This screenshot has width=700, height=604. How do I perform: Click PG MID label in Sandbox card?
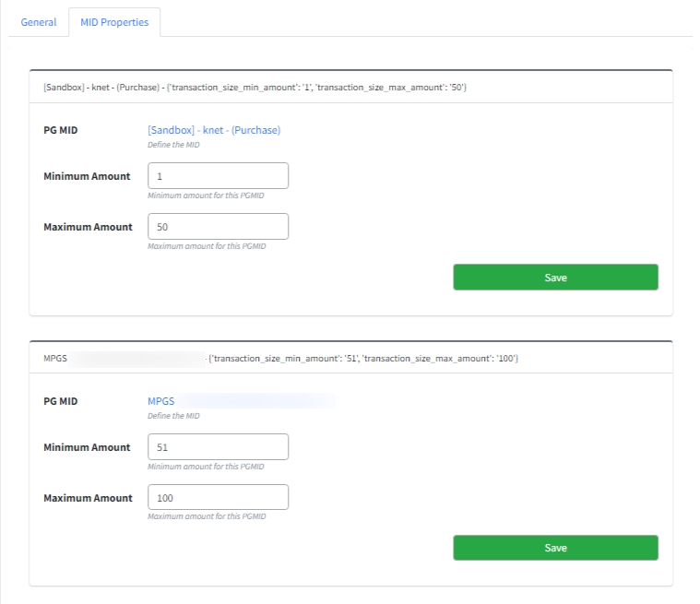coord(61,130)
